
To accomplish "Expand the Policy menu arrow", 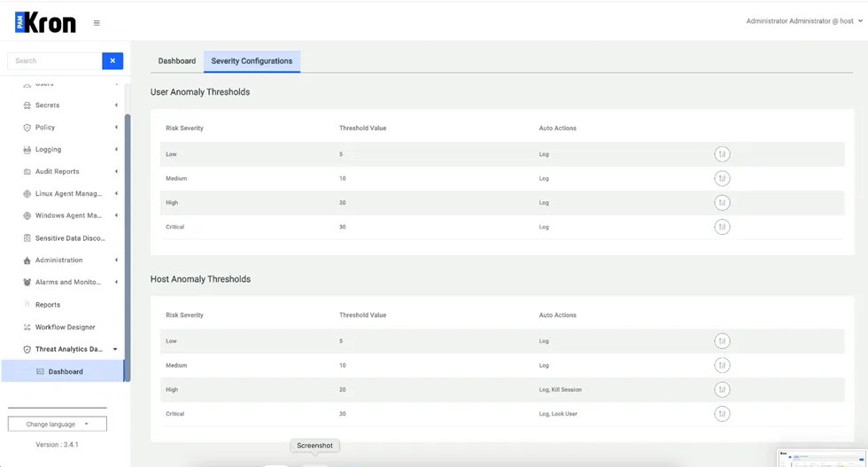I will [x=116, y=128].
